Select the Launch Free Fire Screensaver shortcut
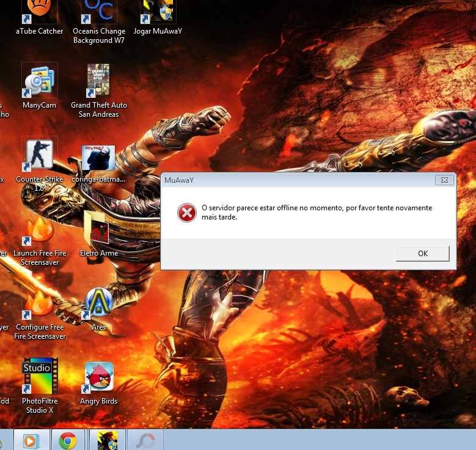 pyautogui.click(x=39, y=230)
